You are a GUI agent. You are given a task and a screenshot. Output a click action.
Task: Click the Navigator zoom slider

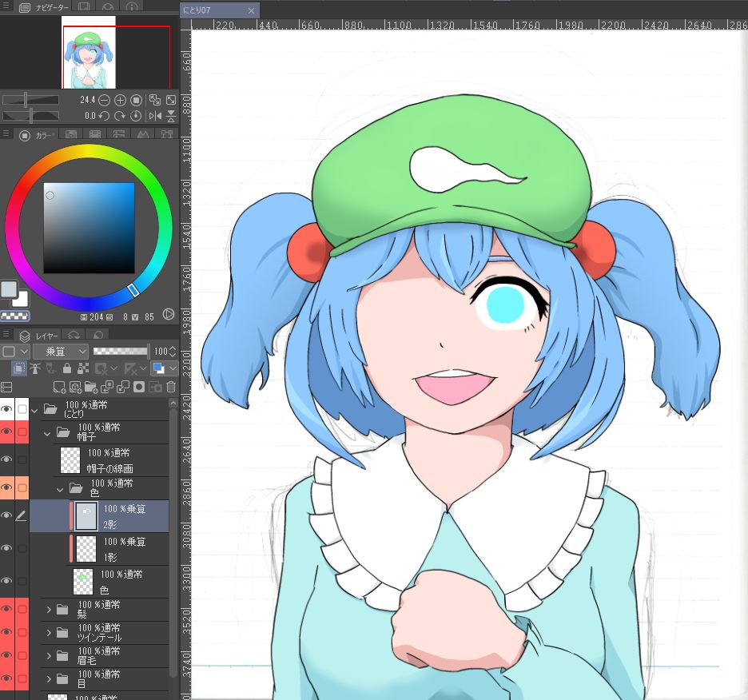[x=30, y=100]
